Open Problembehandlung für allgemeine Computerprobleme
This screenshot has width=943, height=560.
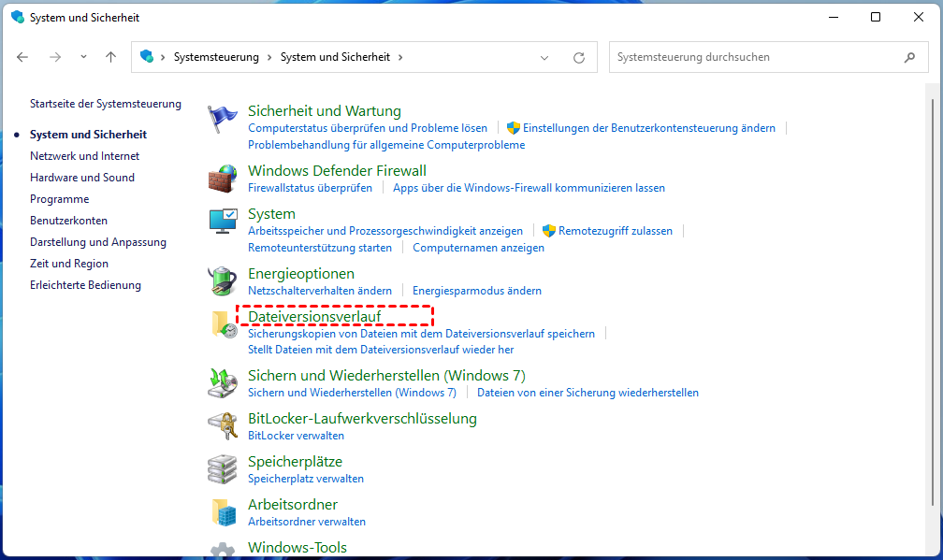(x=386, y=145)
